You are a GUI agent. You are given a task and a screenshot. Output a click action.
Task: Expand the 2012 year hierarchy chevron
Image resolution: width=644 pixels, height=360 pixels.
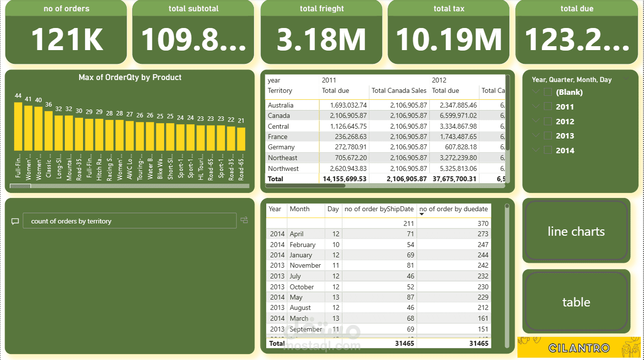tap(536, 121)
